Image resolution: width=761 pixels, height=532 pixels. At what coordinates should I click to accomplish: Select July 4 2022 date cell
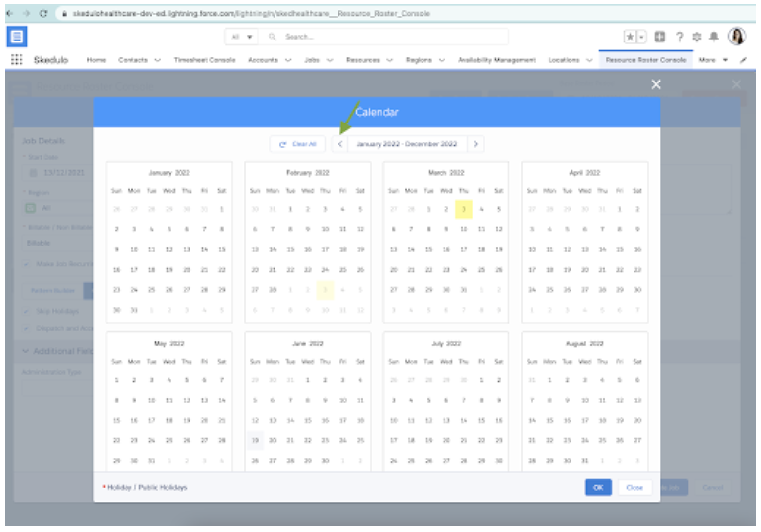pos(411,400)
